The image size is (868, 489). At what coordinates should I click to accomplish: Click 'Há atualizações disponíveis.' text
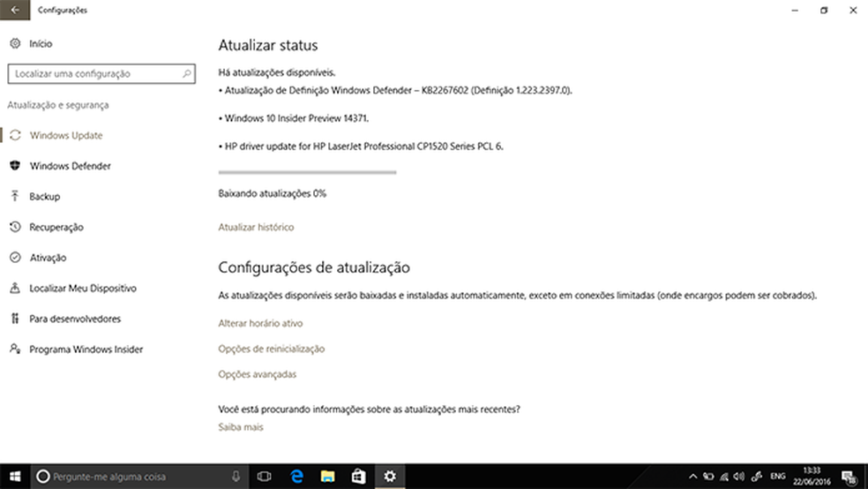pos(277,72)
